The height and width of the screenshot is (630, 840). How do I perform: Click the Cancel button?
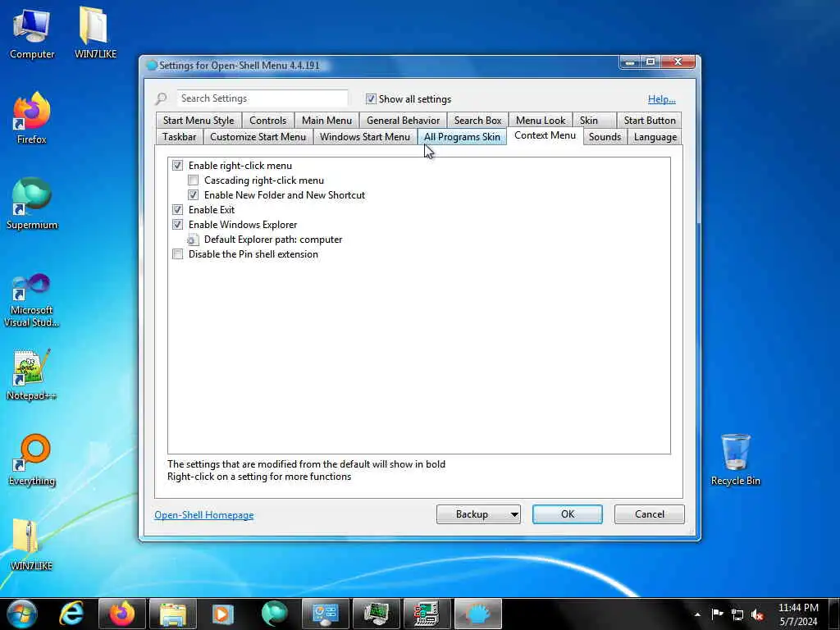point(650,514)
